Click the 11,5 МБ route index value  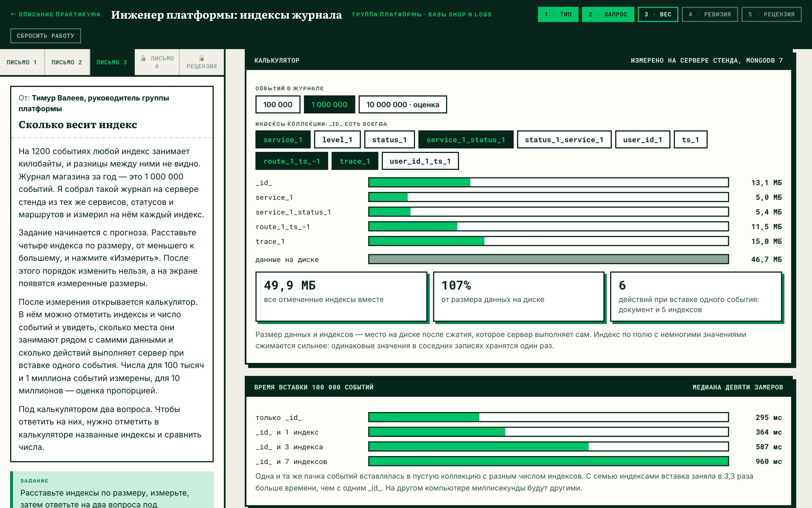coord(766,227)
